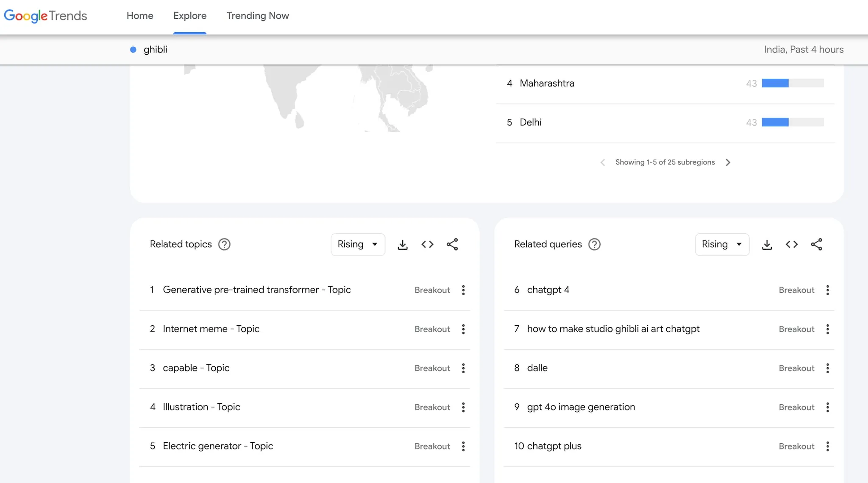This screenshot has height=483, width=868.
Task: Switch to the Explore tab
Action: coord(190,16)
